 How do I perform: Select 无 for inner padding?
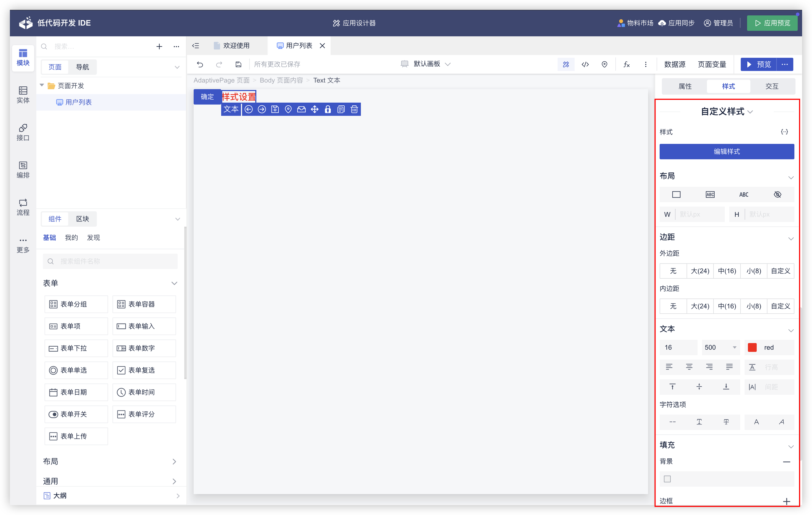click(x=673, y=306)
